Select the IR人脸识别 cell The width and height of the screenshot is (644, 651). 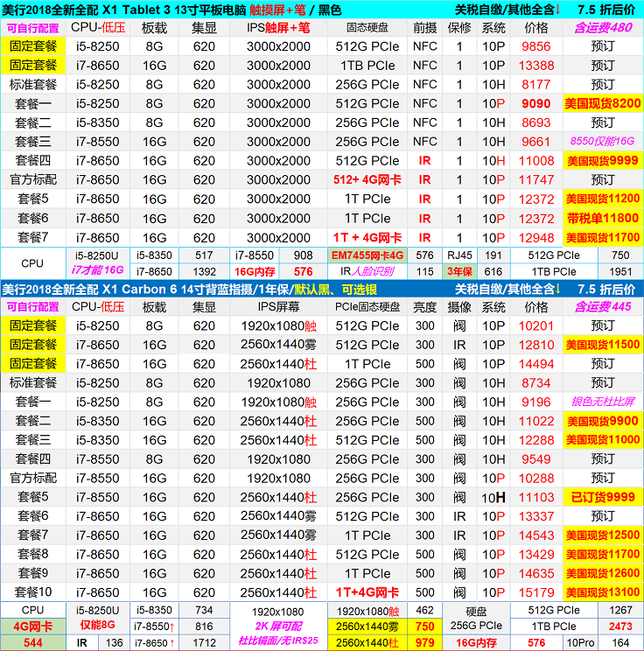pos(367,271)
